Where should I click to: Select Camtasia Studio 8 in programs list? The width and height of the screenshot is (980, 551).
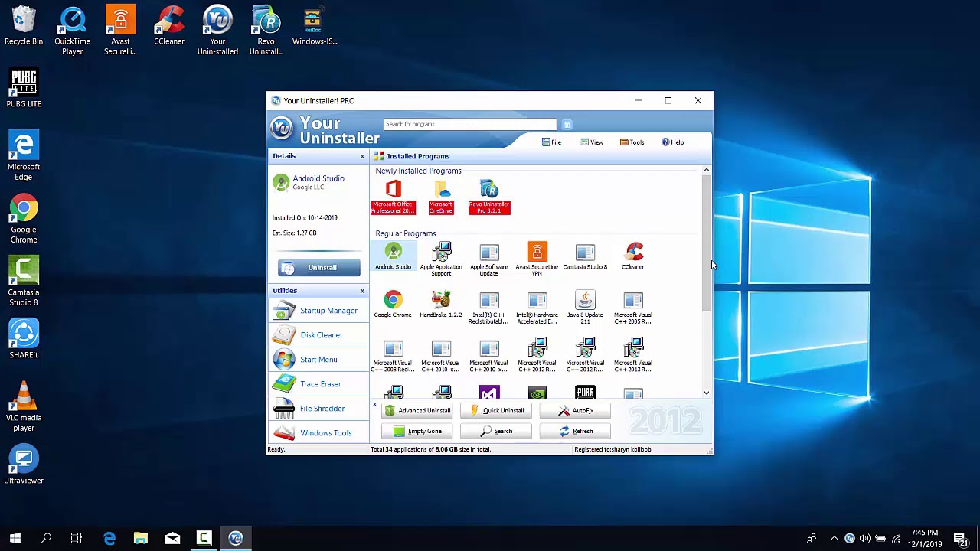coord(585,256)
